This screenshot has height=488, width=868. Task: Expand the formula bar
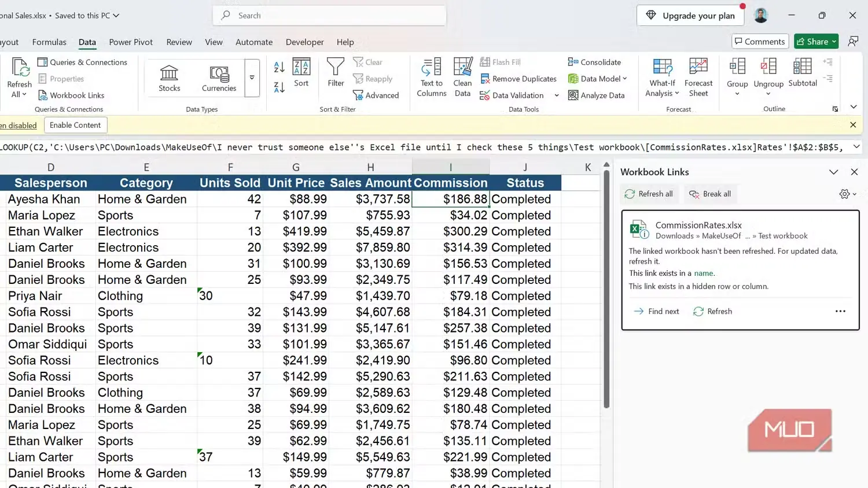click(856, 147)
